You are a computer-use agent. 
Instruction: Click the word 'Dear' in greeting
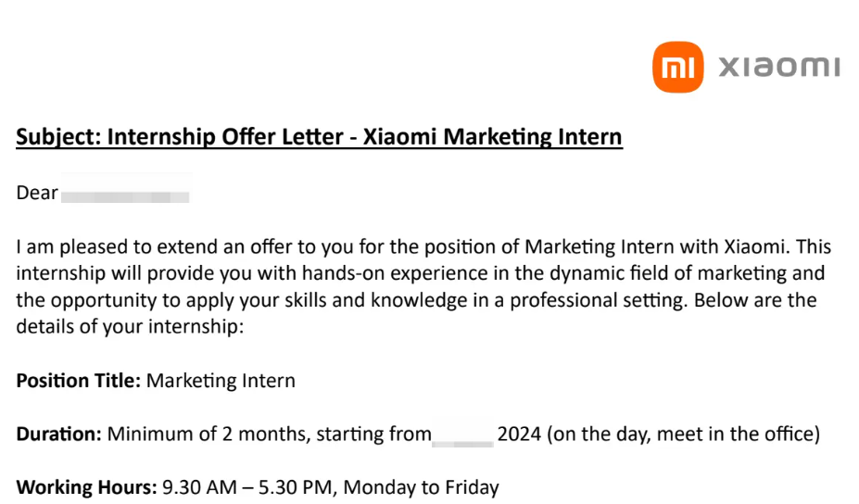(x=37, y=193)
